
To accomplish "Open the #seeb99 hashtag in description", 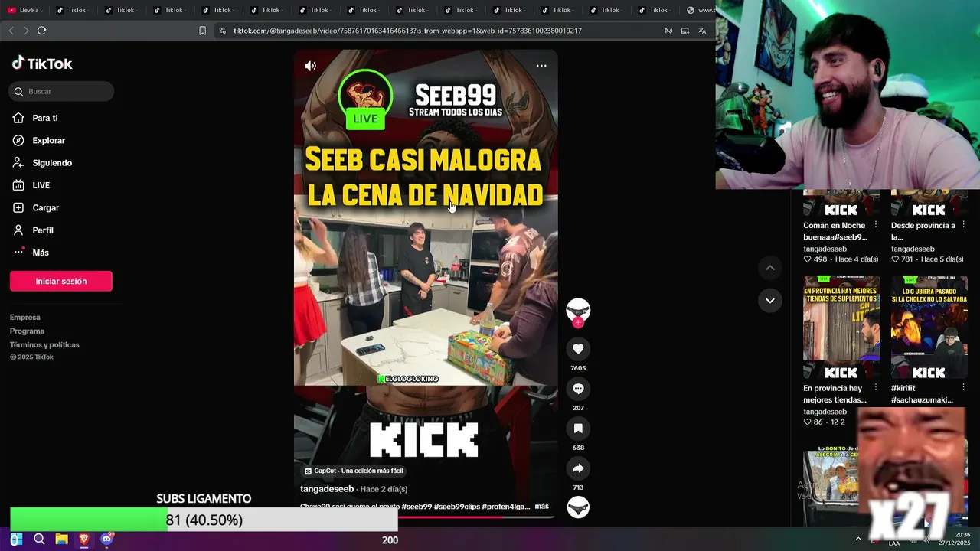I will (x=416, y=507).
